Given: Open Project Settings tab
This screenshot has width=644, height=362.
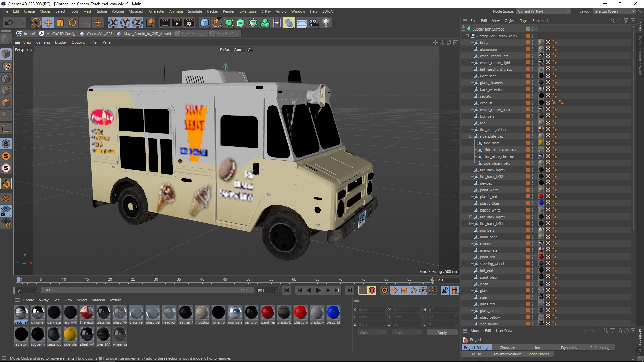Looking at the screenshot, I should click(x=476, y=347).
